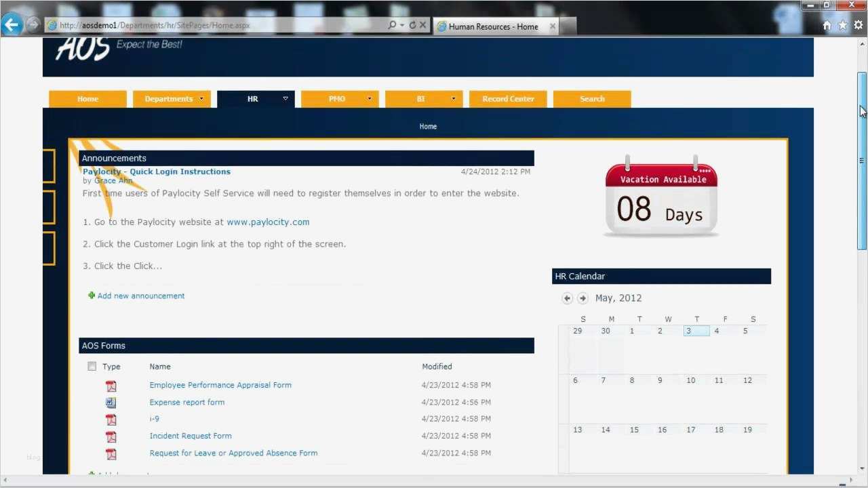The image size is (868, 488).
Task: Switch to the Human Resources browser tab
Action: pos(495,26)
